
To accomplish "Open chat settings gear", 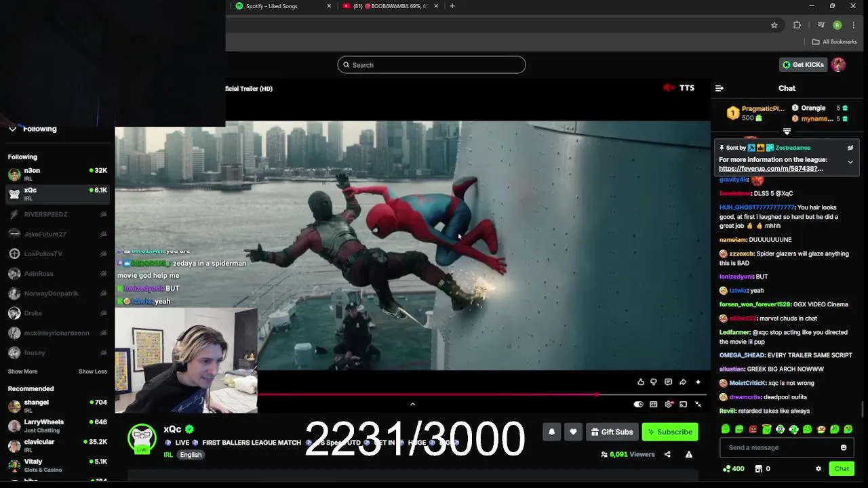I will [818, 468].
